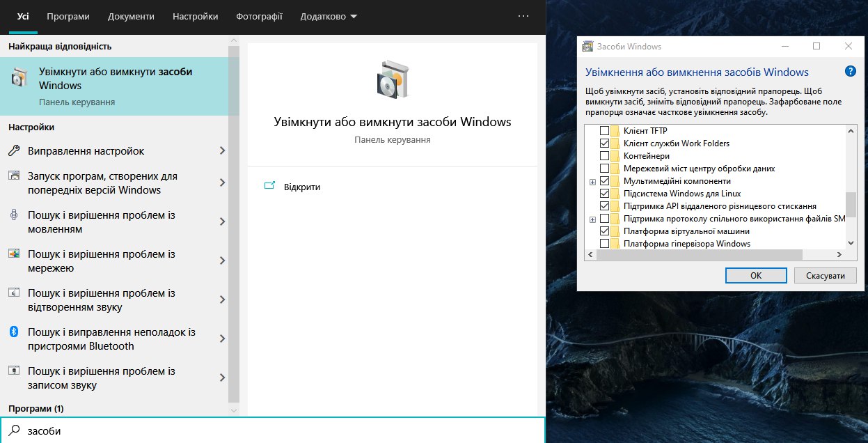Uncheck Підсистема Windows для Linux
The image size is (868, 443).
tap(604, 194)
